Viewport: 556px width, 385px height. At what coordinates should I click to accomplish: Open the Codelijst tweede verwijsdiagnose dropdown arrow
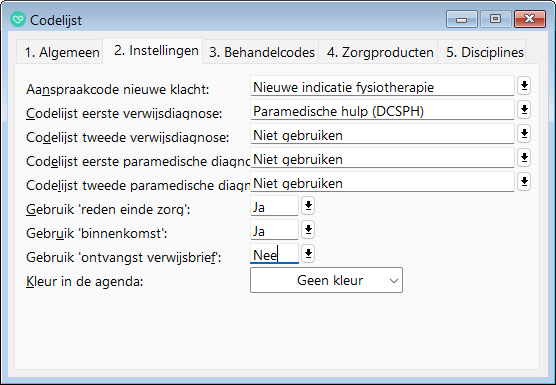point(524,134)
